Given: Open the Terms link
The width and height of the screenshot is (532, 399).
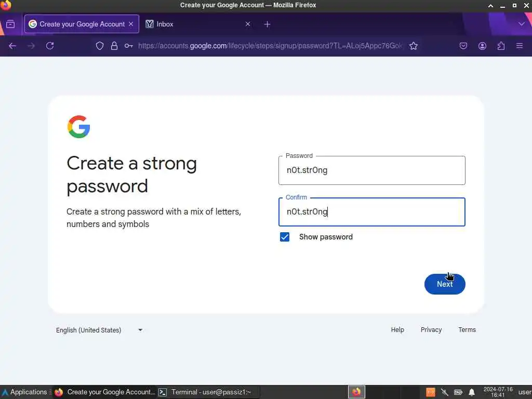Looking at the screenshot, I should [x=467, y=330].
